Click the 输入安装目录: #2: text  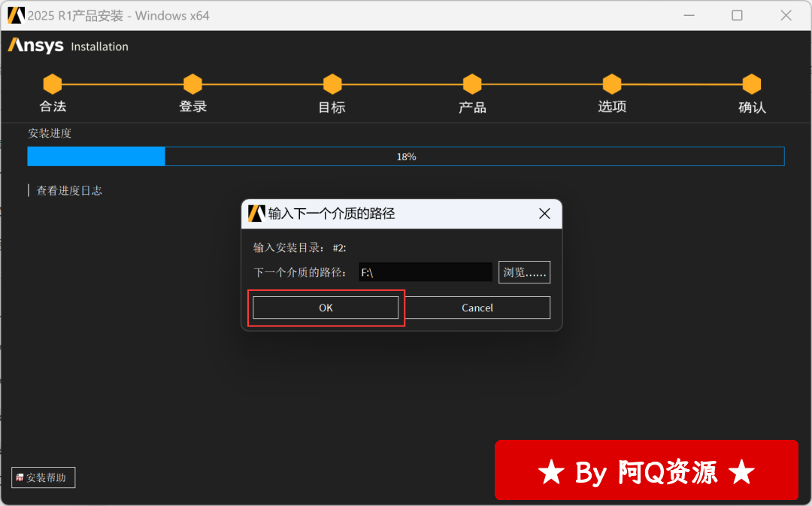pos(299,248)
